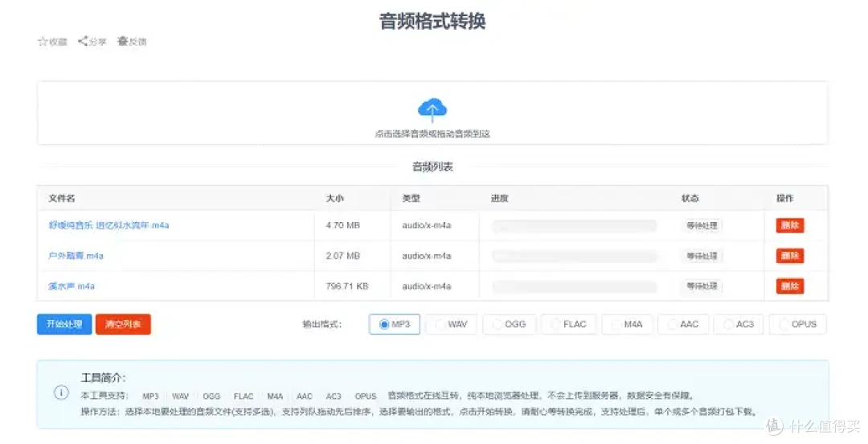Pick AAC output format option

pos(683,324)
